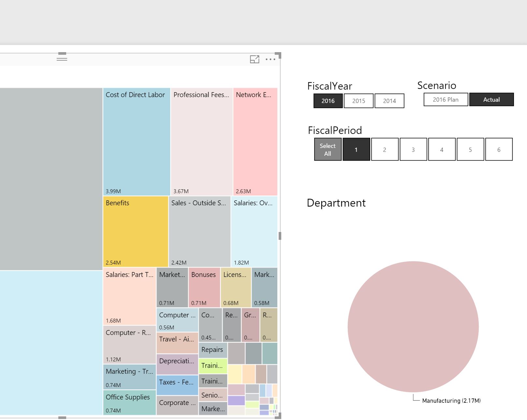
Task: Click the bottom edge resize handle
Action: coord(62,418)
